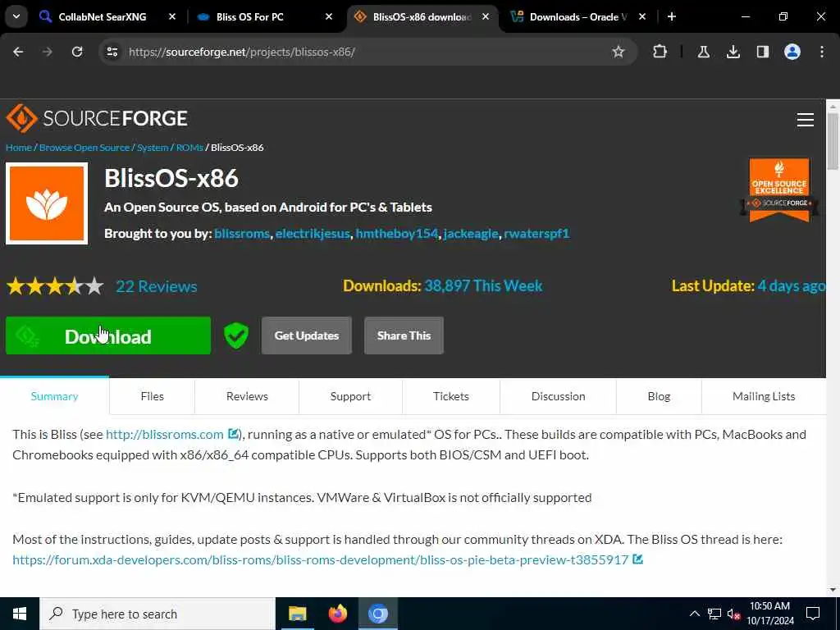Open the Blog tab
This screenshot has width=840, height=630.
659,396
